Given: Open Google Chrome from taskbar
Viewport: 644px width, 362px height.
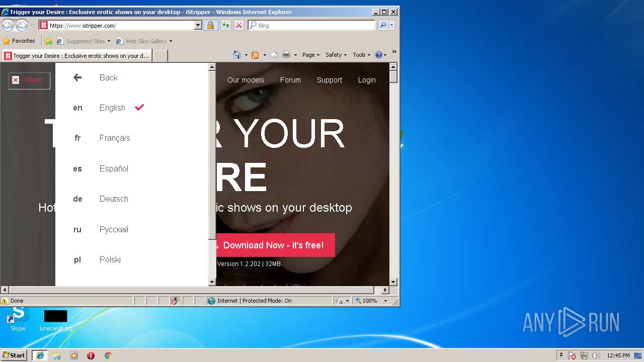Looking at the screenshot, I should pyautogui.click(x=108, y=355).
